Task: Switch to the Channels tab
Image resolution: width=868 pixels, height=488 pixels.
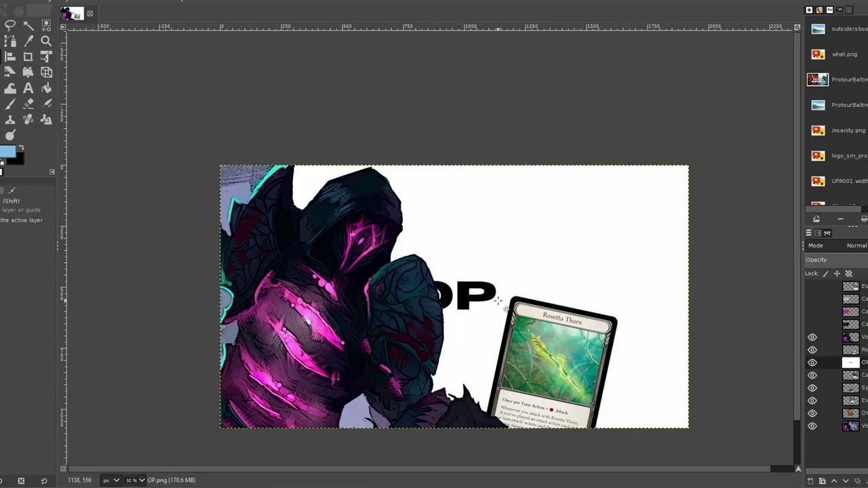Action: click(x=818, y=233)
